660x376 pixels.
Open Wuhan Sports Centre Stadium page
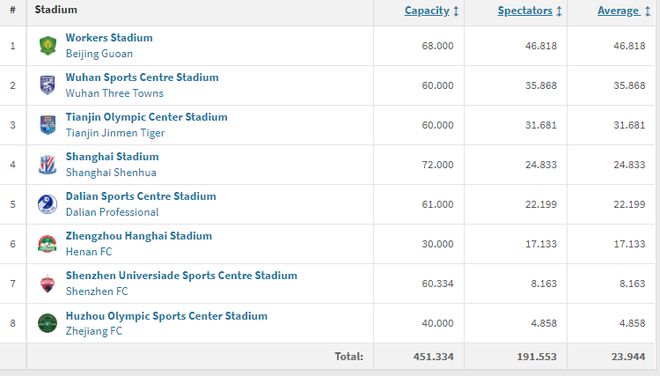coord(142,77)
